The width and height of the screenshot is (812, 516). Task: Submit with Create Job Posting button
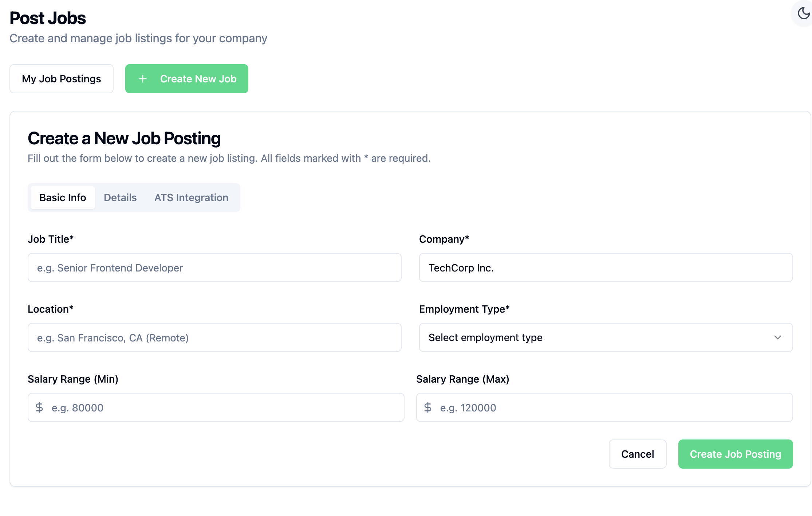(735, 454)
